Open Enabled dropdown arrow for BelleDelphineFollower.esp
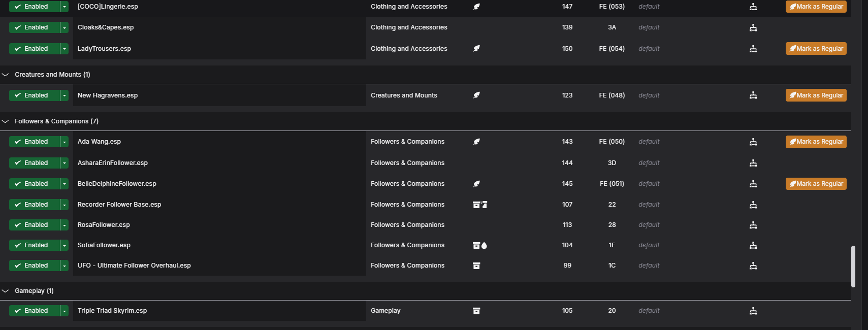 pos(65,184)
